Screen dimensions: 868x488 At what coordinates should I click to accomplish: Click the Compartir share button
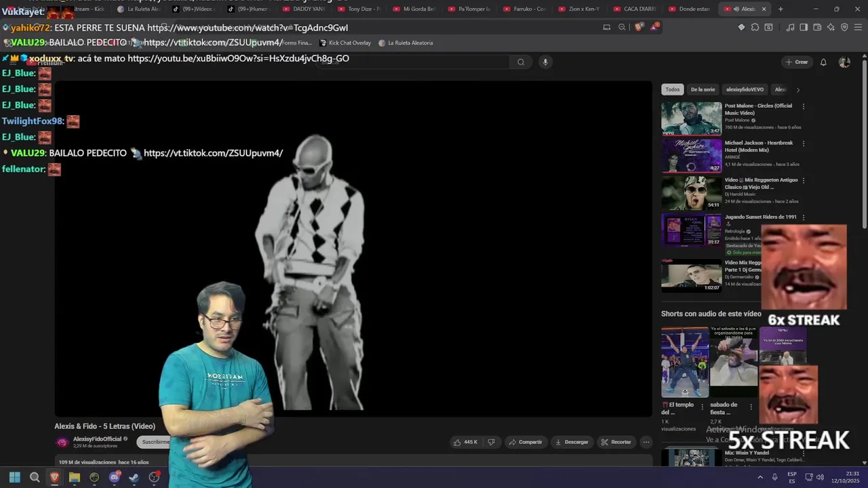pyautogui.click(x=525, y=442)
